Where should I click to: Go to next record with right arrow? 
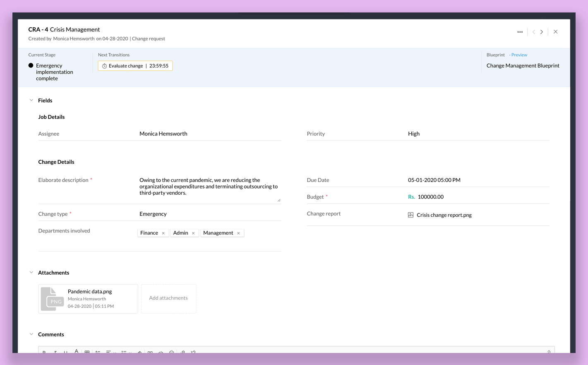[542, 32]
